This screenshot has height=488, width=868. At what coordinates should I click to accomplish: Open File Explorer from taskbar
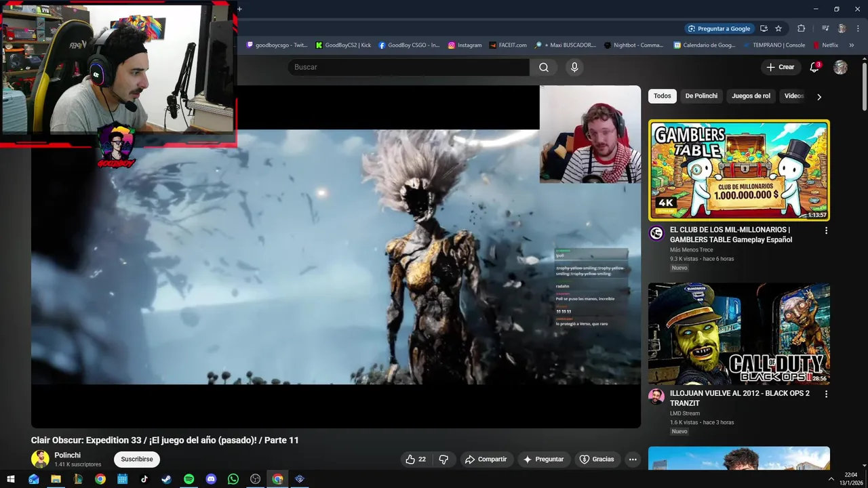pyautogui.click(x=56, y=479)
